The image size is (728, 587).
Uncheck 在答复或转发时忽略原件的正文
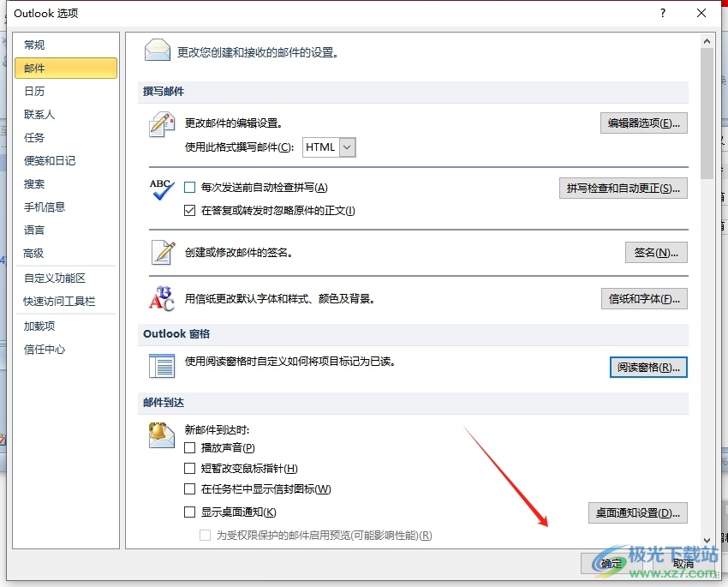click(x=189, y=211)
